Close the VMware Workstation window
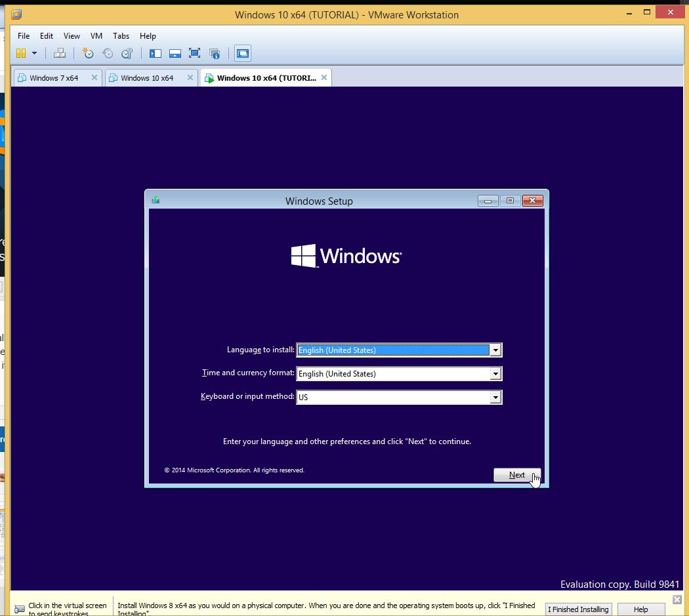 point(670,12)
